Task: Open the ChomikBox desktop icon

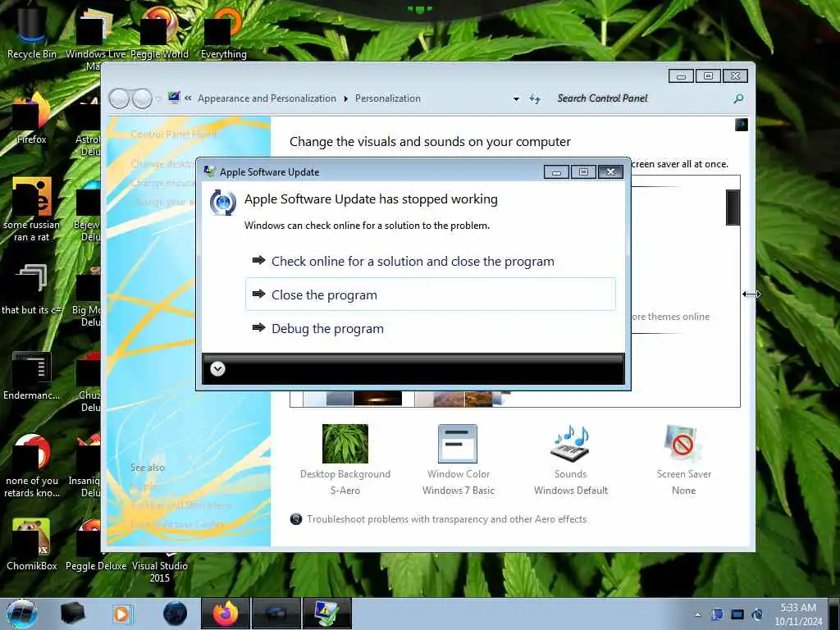Action: pyautogui.click(x=32, y=545)
